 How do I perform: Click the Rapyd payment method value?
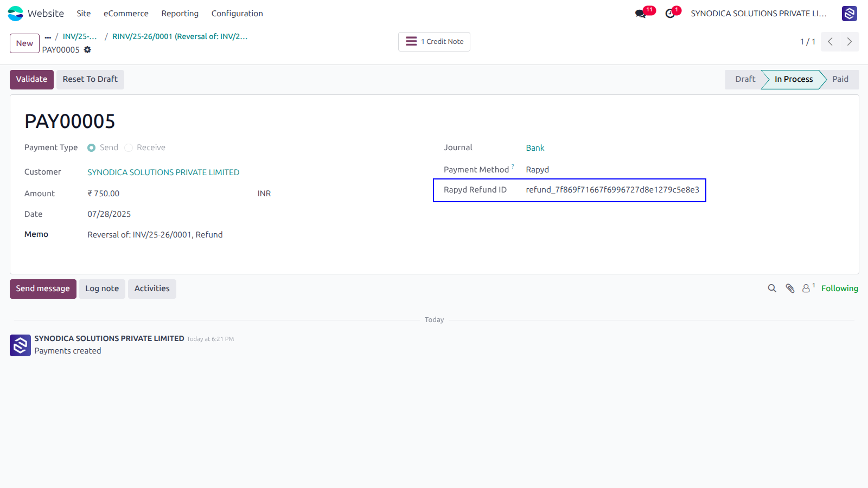point(538,170)
